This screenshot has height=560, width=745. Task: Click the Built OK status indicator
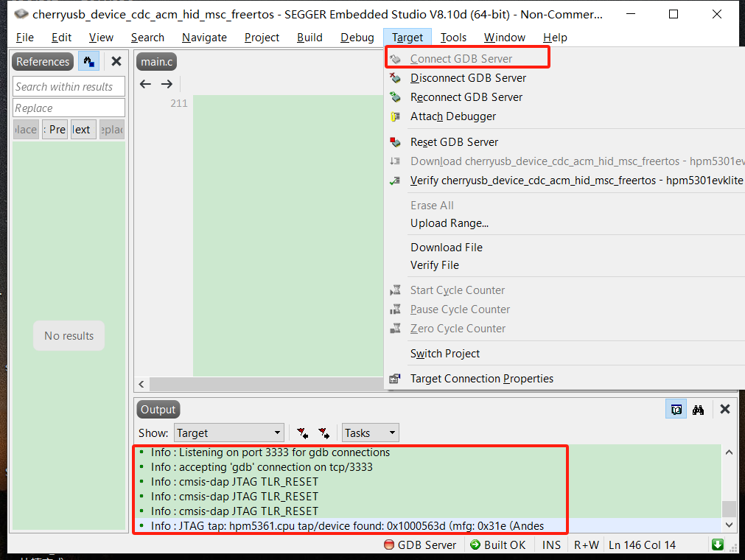[x=498, y=545]
